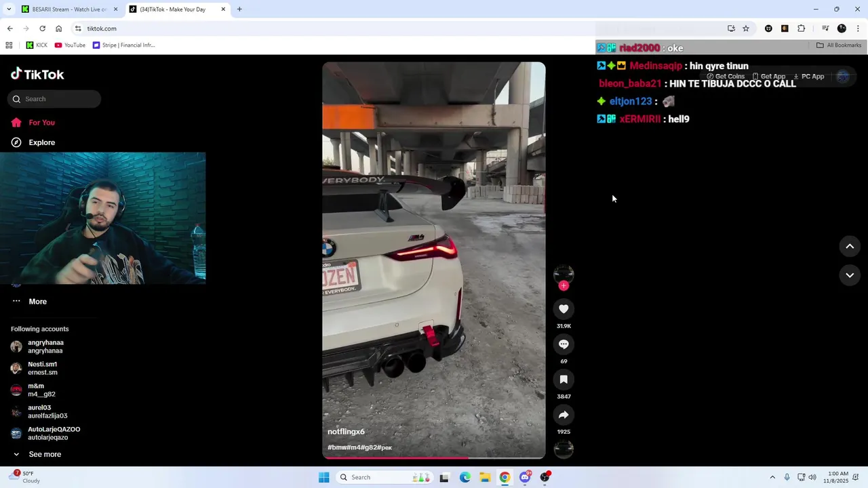Open the Extensions puzzle icon
Viewport: 868px width, 488px height.
801,28
